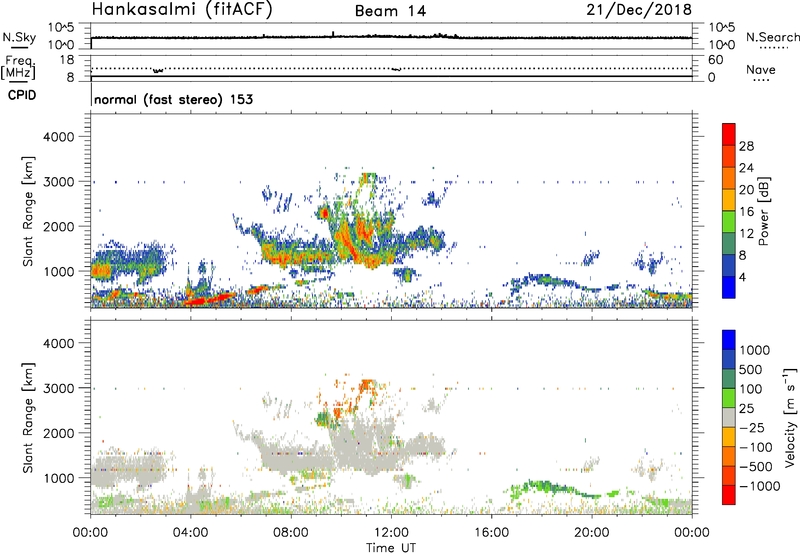Image resolution: width=800 pixels, height=554 pixels.
Task: Click the '12:00' time axis tick label
Action: (391, 533)
